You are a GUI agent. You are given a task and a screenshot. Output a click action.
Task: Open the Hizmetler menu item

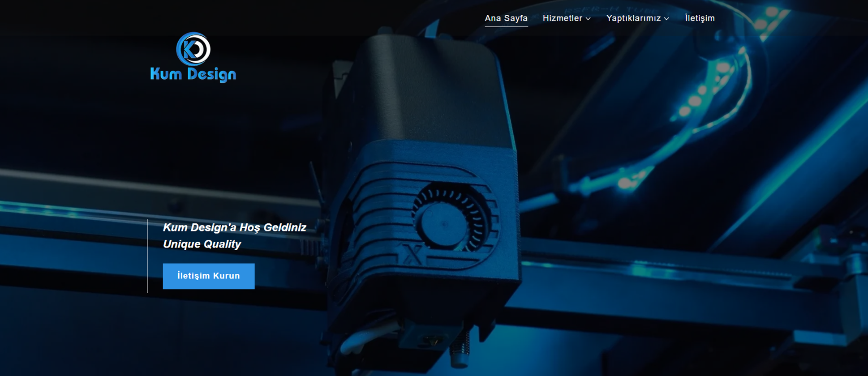562,18
